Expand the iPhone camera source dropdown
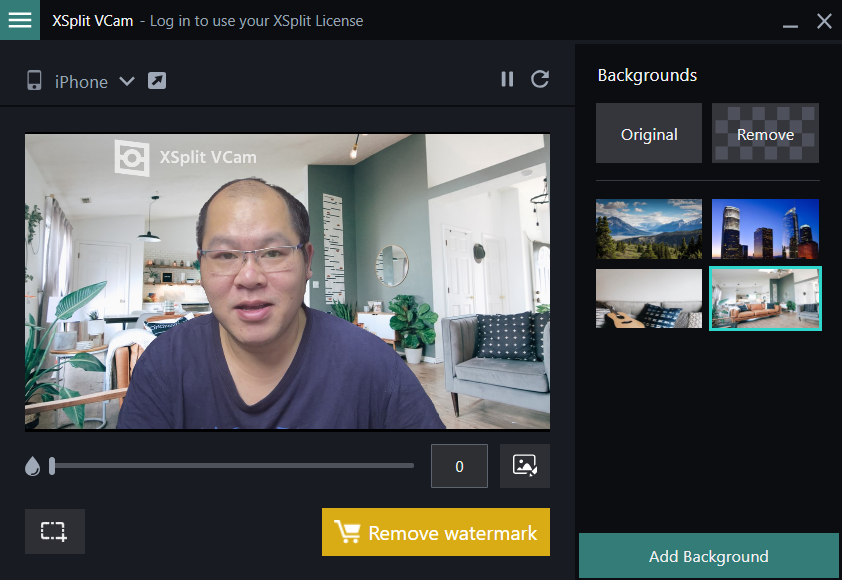Screen dimensions: 842x580 point(127,81)
